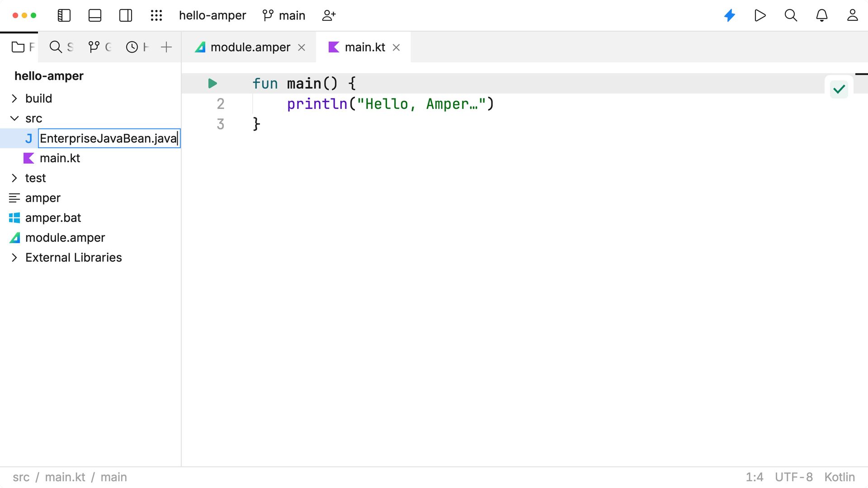Switch to the Git sidebar tab
The image size is (868, 488).
pos(99,47)
